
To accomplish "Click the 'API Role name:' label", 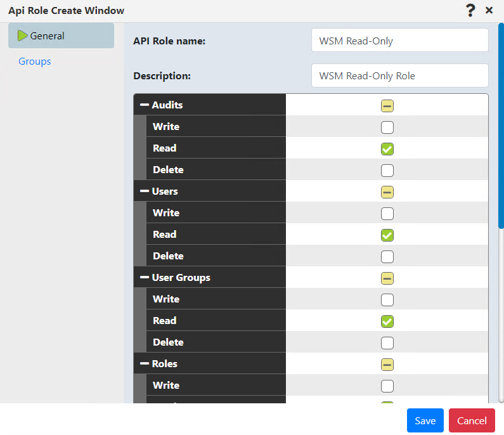I will point(169,41).
